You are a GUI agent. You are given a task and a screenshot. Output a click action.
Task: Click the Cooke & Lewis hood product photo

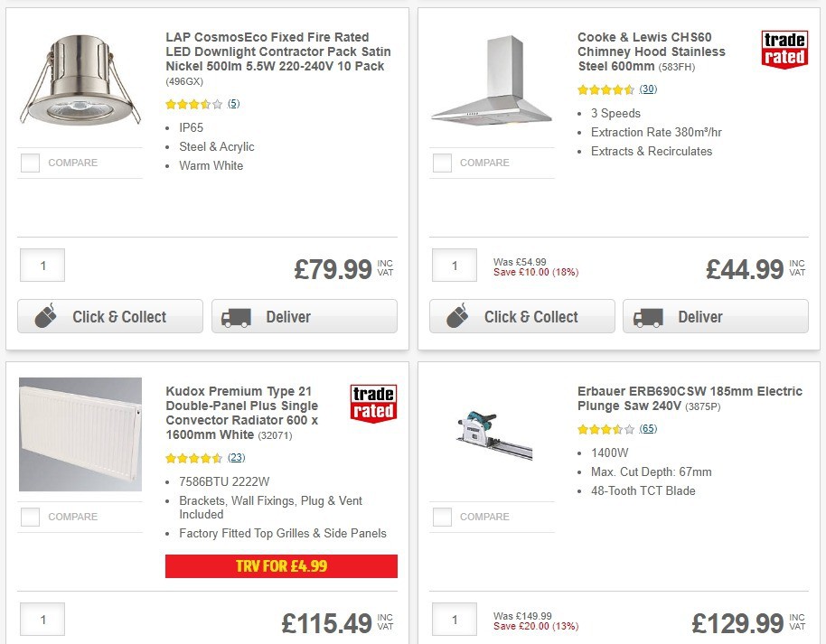[492, 79]
